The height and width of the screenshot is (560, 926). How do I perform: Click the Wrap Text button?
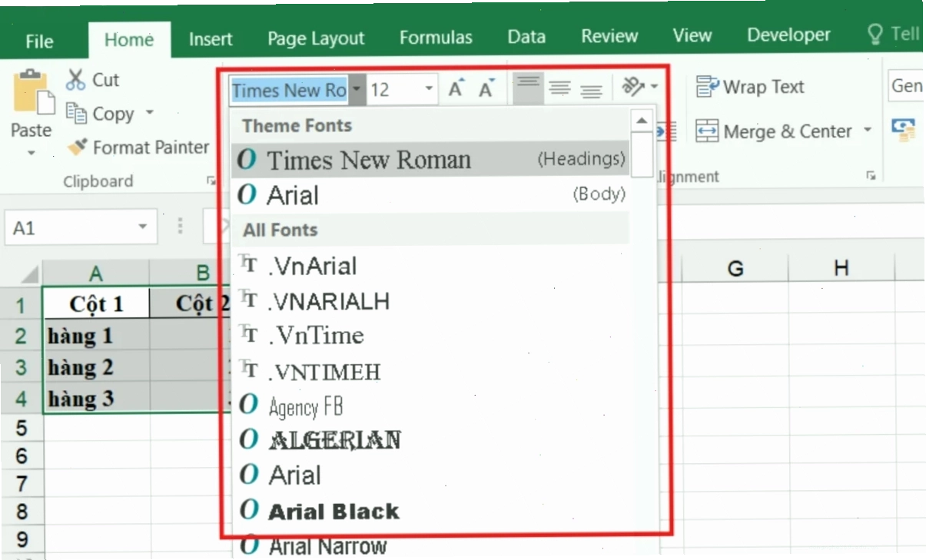pos(749,87)
